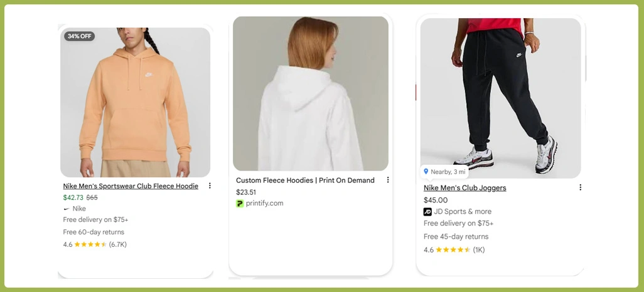Click the white hoodie product image
This screenshot has height=292, width=644.
click(311, 94)
